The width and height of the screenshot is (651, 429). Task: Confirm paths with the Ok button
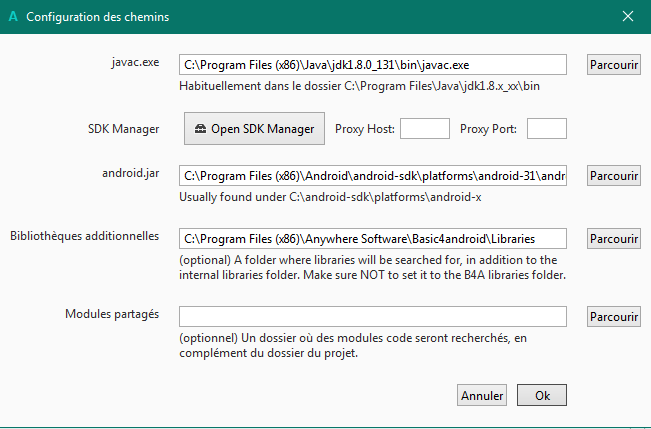[x=543, y=395]
